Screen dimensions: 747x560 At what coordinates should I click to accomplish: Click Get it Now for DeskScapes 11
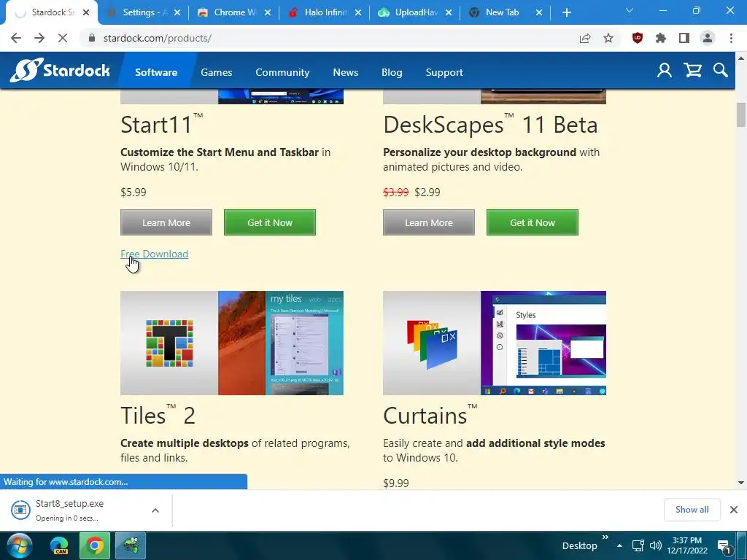532,222
